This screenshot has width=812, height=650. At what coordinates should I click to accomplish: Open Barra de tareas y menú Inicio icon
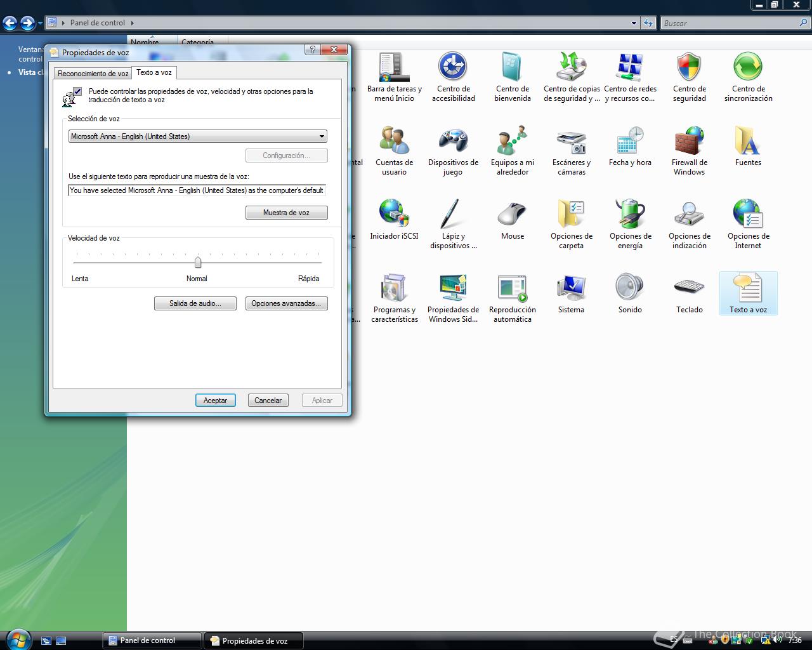pos(394,77)
